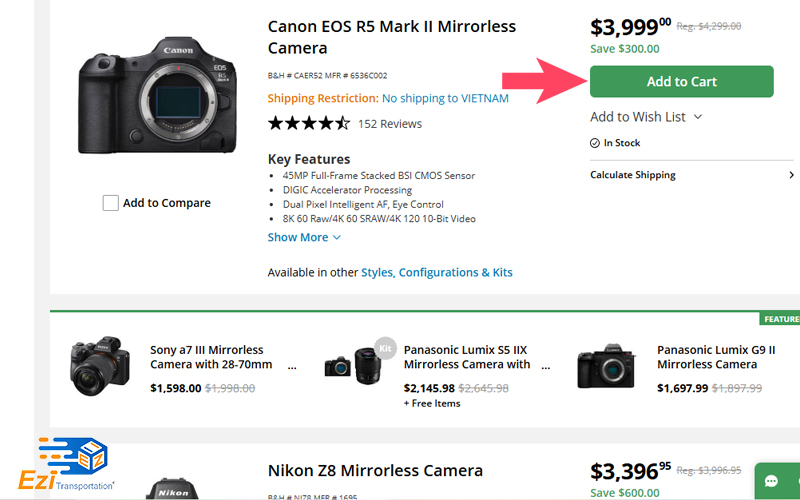Click the In Stock checkmark icon
This screenshot has width=800, height=500.
594,143
